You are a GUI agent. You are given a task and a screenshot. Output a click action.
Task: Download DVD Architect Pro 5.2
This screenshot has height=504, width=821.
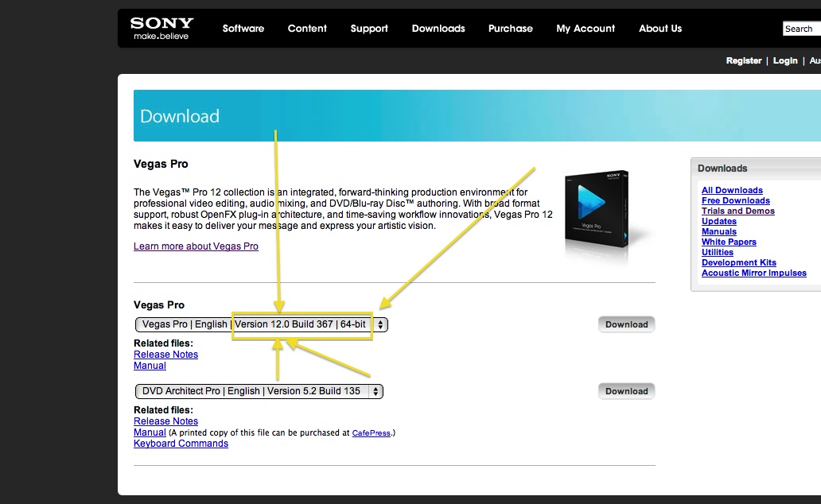[626, 391]
